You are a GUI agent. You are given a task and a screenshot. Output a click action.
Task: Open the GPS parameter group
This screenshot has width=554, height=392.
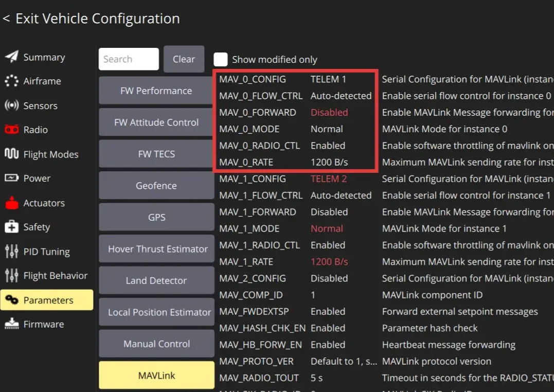tap(156, 217)
